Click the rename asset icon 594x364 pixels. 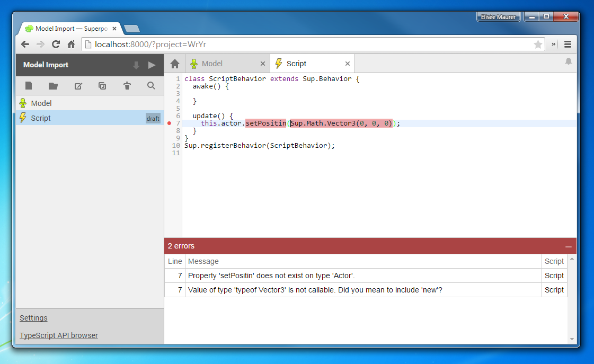point(78,86)
